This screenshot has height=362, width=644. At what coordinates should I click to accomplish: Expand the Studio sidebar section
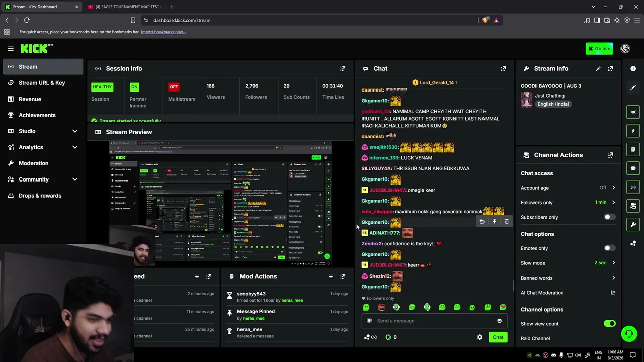click(75, 131)
